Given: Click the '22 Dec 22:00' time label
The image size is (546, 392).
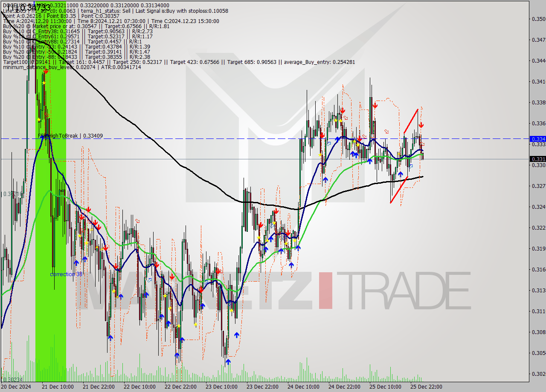Looking at the screenshot, I should click(180, 387).
